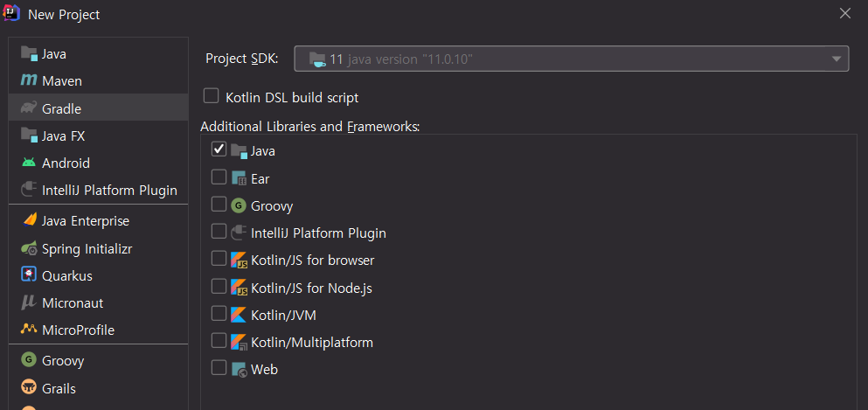868x410 pixels.
Task: Click the IntelliJ IDEA logo in title bar
Action: tap(11, 13)
